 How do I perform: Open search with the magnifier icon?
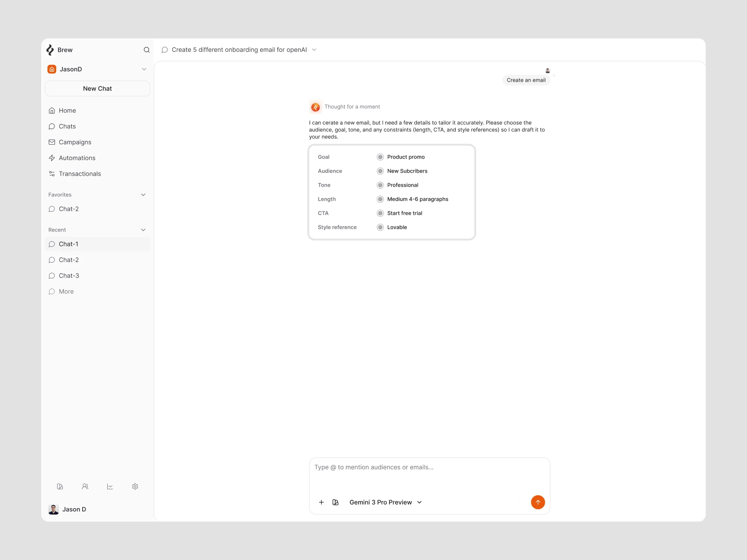click(147, 50)
